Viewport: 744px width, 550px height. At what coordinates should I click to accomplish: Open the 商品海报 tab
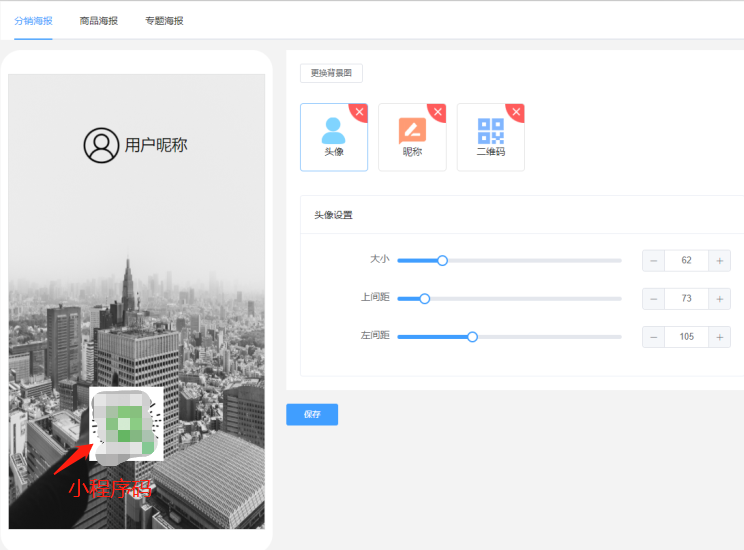[99, 21]
